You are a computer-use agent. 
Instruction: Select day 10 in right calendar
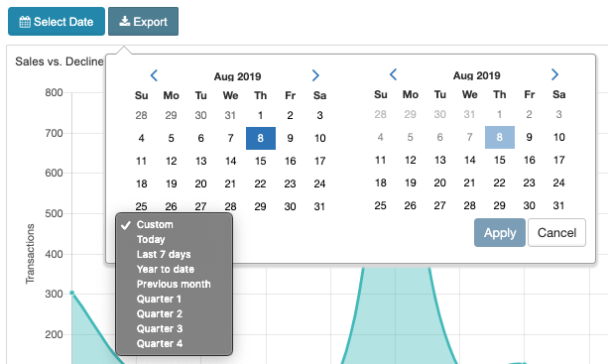coord(559,137)
